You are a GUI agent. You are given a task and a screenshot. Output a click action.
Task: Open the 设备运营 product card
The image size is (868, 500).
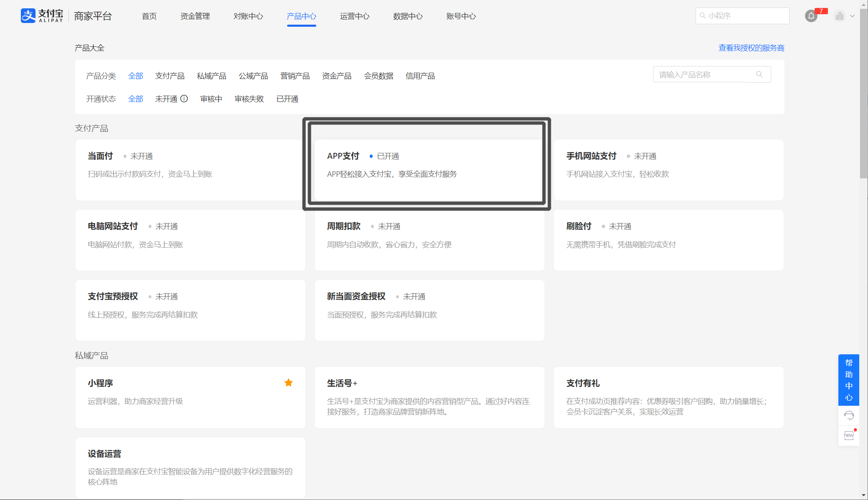click(x=190, y=467)
